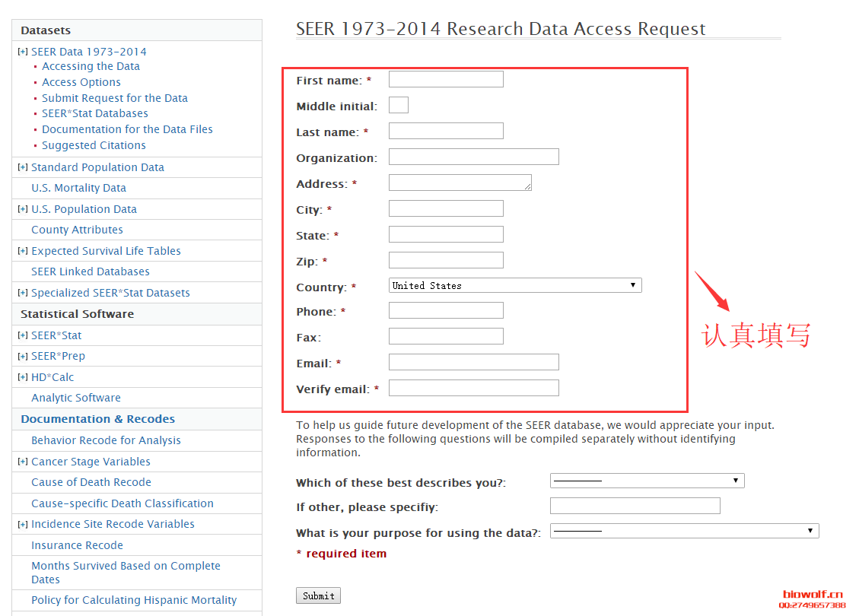Screen dimensions: 859x616
Task: Focus the City field
Action: coord(446,208)
